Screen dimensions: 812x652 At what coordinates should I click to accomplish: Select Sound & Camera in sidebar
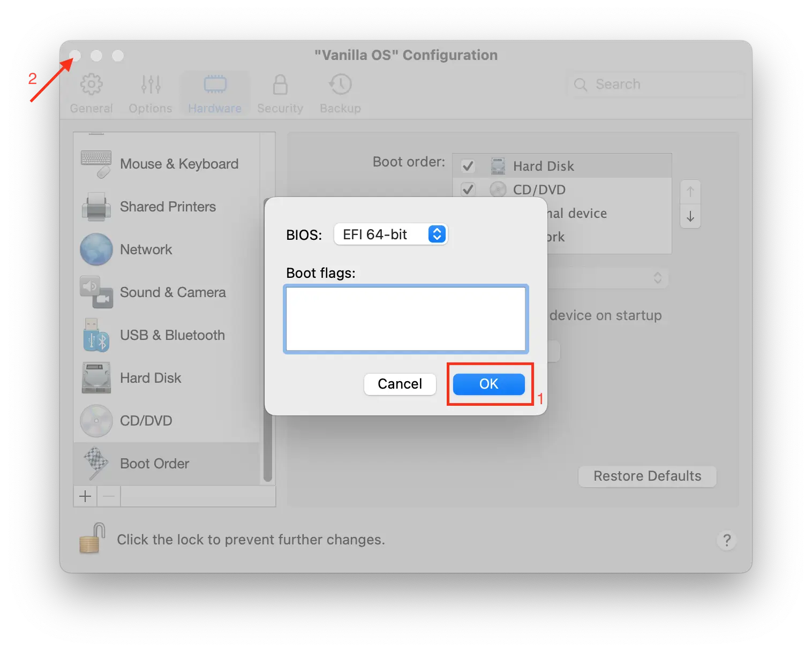tap(167, 292)
